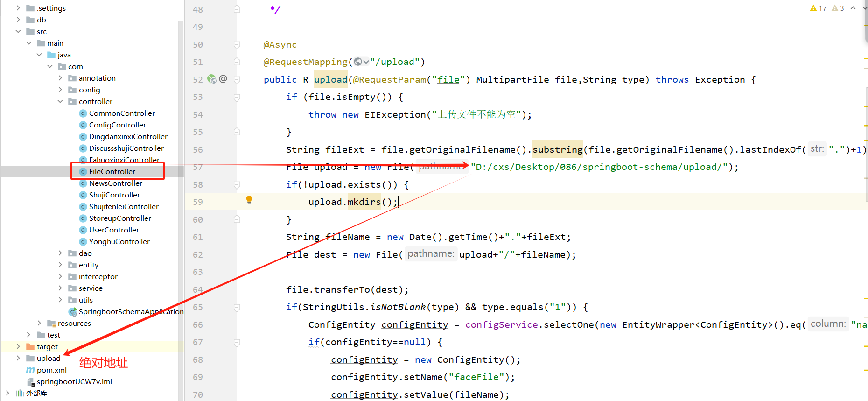Open DingdanxinxiController class
The width and height of the screenshot is (868, 401).
point(128,136)
